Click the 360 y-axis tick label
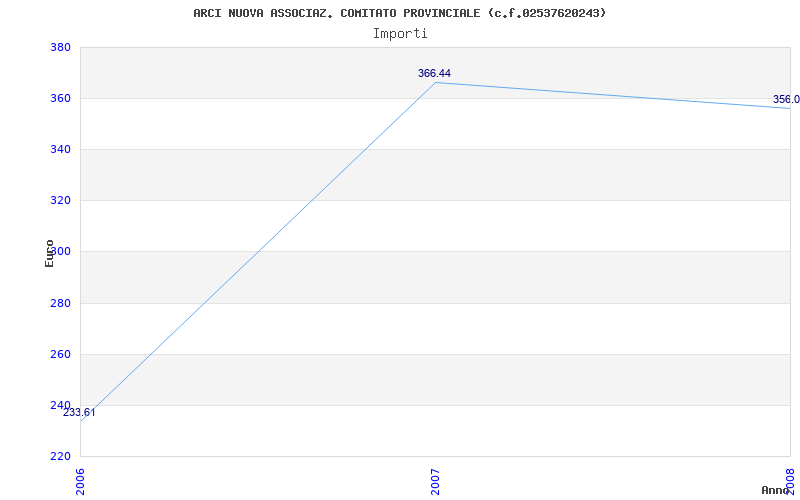 60,98
